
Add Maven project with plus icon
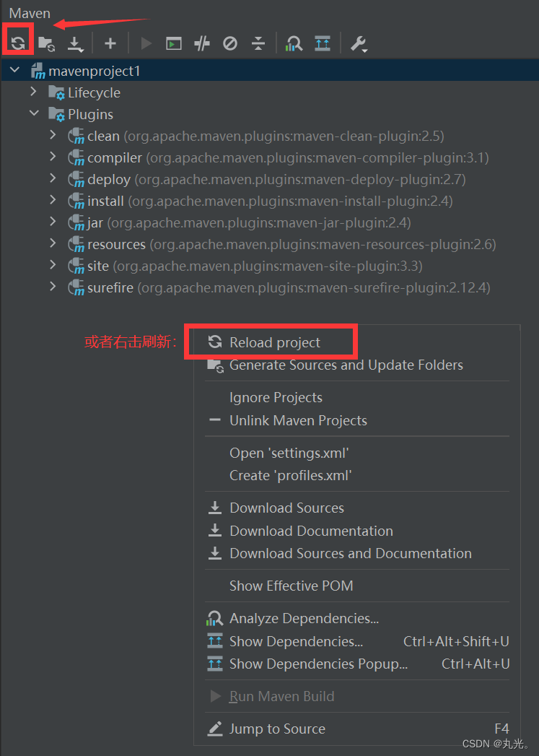(x=110, y=43)
